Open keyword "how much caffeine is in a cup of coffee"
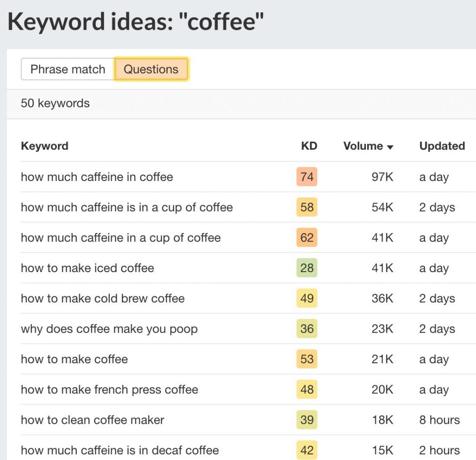 (126, 207)
